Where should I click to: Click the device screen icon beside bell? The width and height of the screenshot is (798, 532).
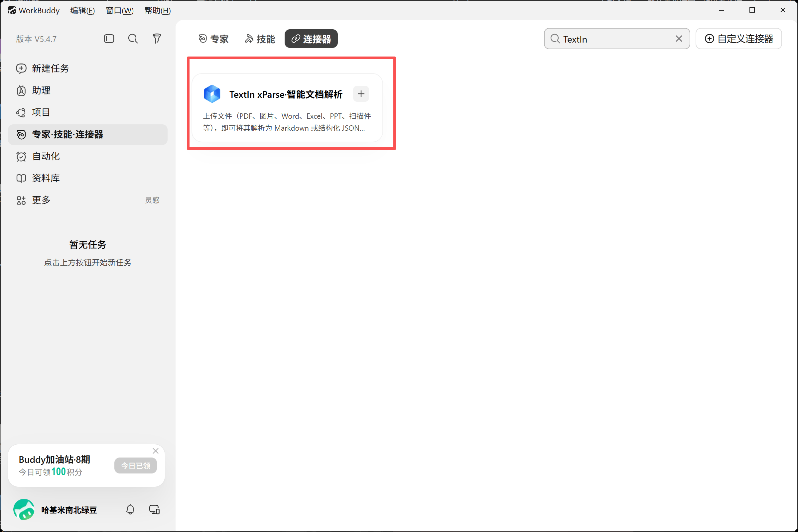pos(155,510)
